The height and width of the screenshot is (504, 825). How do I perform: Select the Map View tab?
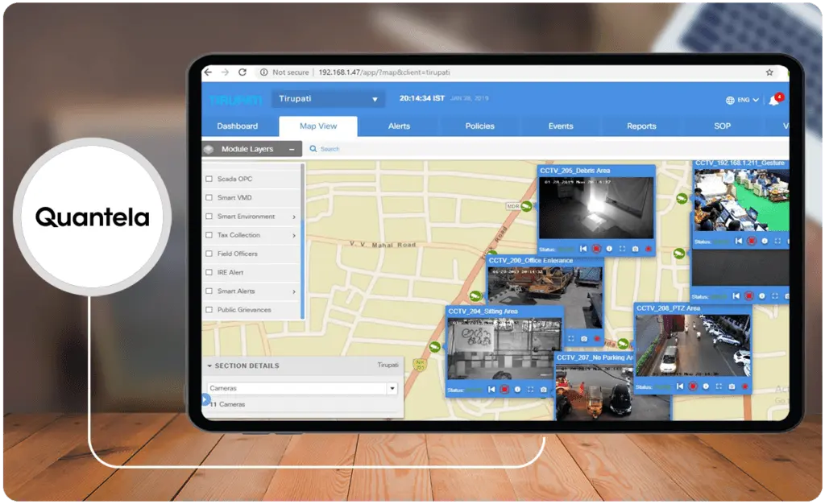[x=318, y=126]
